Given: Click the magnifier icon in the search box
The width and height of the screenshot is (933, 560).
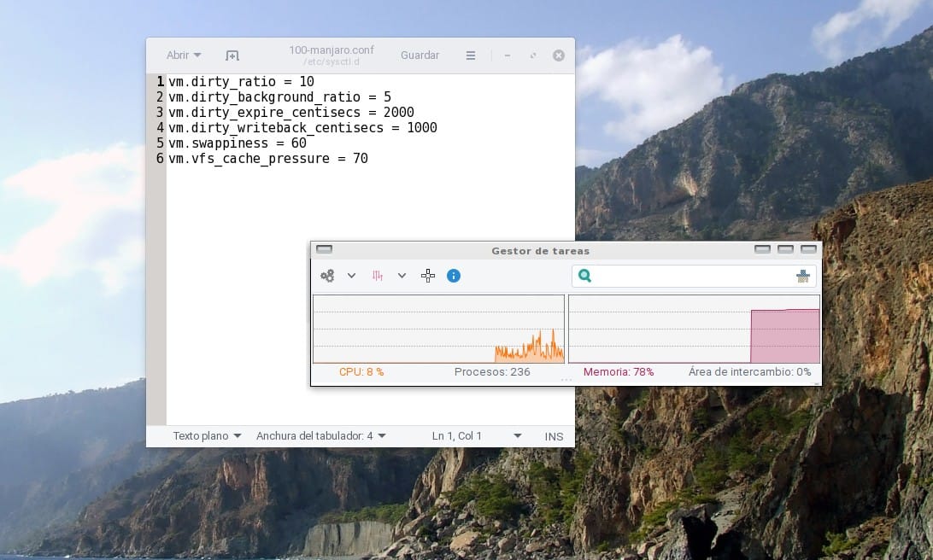Looking at the screenshot, I should pos(584,276).
